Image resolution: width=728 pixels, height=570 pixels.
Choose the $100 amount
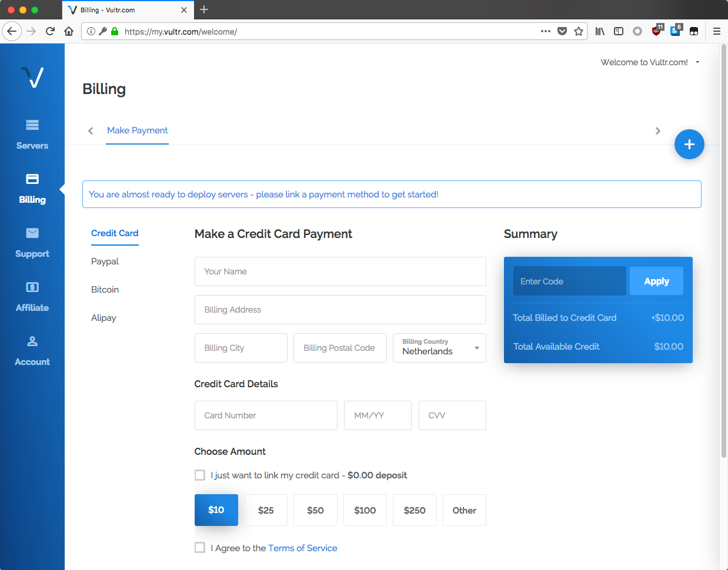point(365,510)
